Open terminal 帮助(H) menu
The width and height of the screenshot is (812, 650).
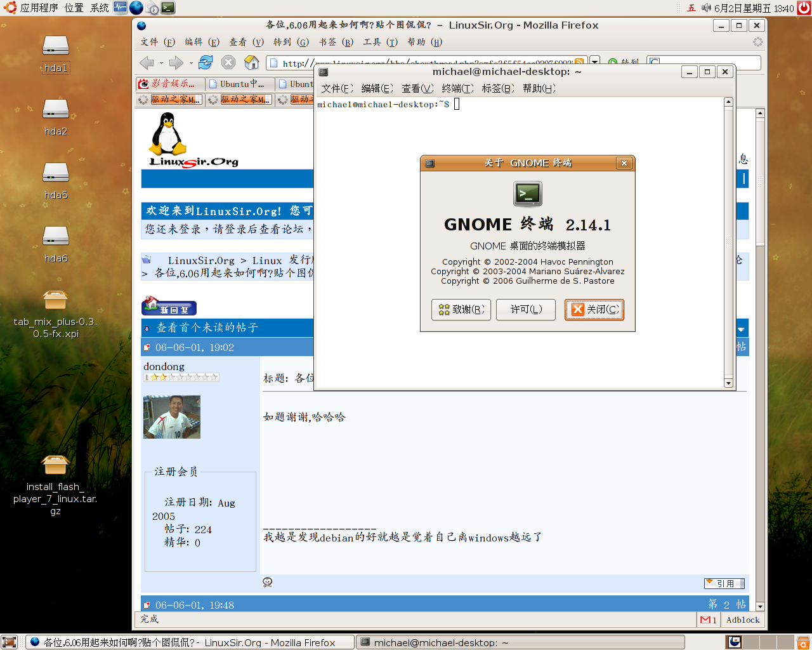click(x=539, y=88)
